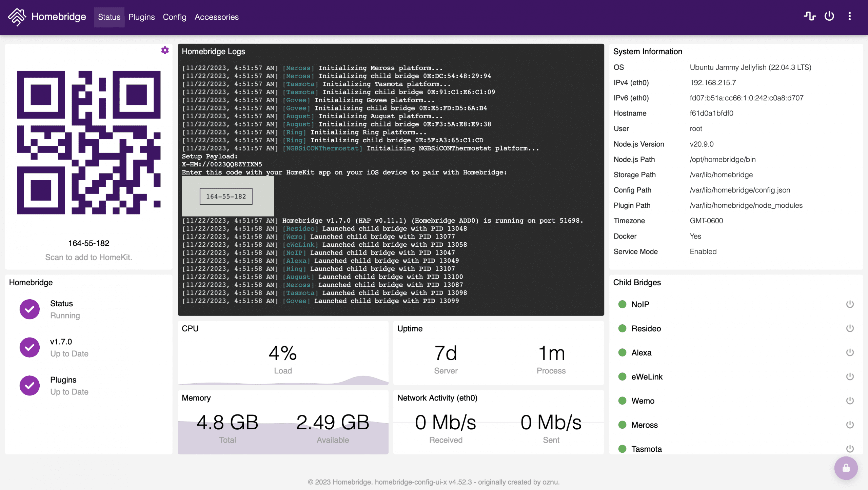Click the HomeKit pairing QR code
This screenshot has width=868, height=490.
tap(89, 142)
